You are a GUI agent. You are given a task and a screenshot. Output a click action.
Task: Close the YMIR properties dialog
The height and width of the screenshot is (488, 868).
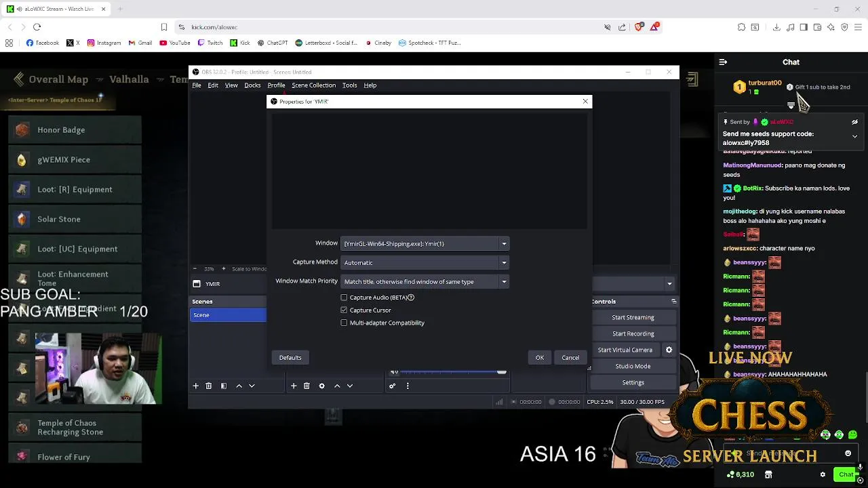(x=585, y=102)
